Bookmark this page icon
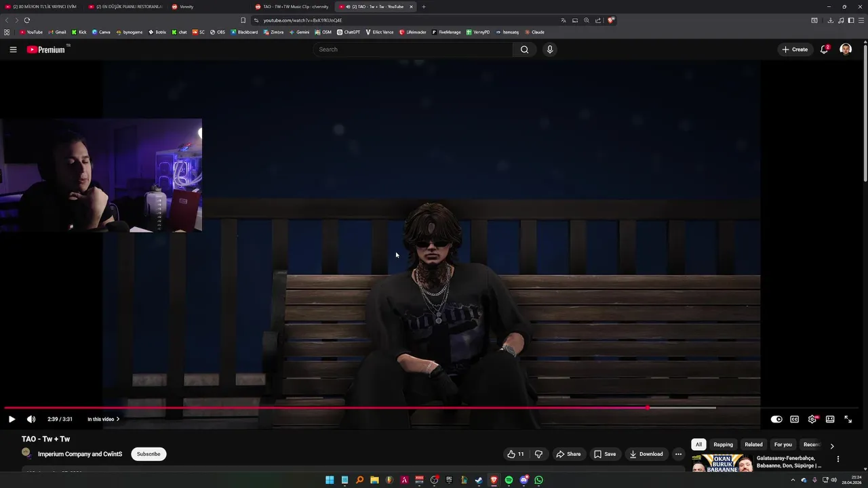Screen dimensions: 868x488 pos(243,20)
